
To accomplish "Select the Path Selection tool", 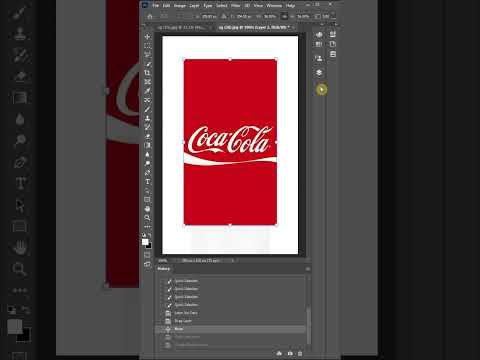I will tap(147, 190).
